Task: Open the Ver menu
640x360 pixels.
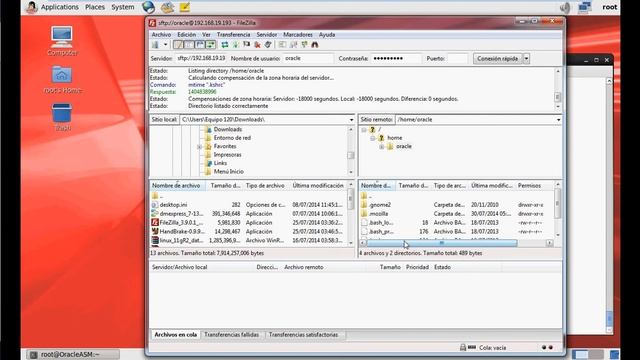Action: 207,35
